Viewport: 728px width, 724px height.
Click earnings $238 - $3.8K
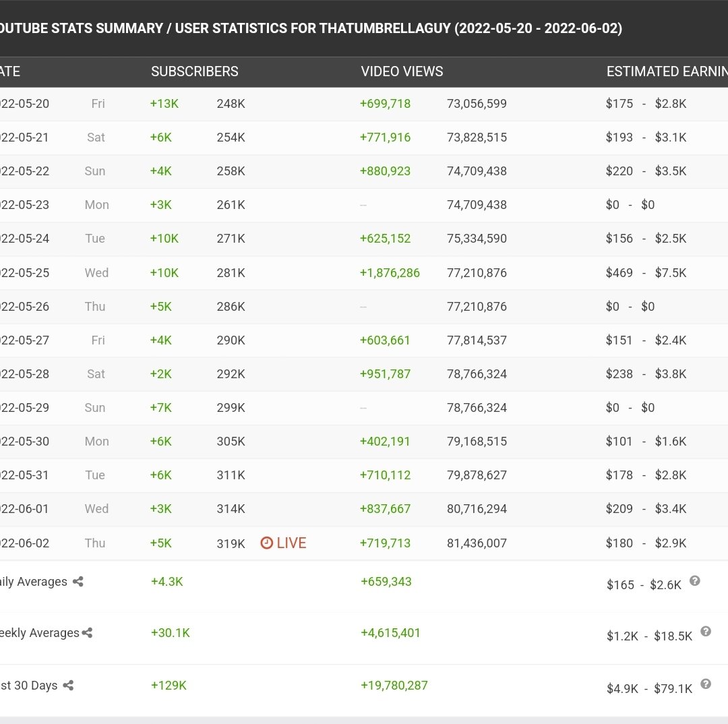[646, 374]
